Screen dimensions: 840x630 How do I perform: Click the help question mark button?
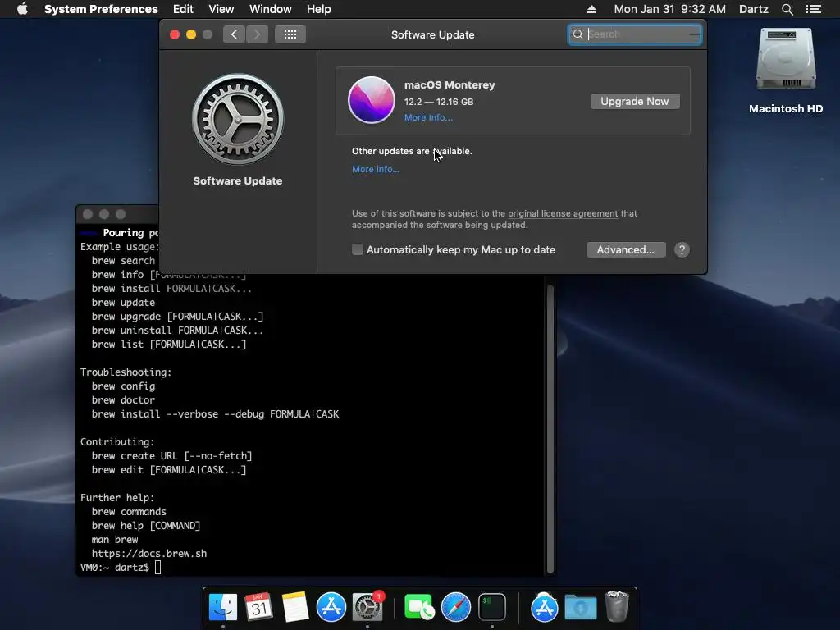682,249
